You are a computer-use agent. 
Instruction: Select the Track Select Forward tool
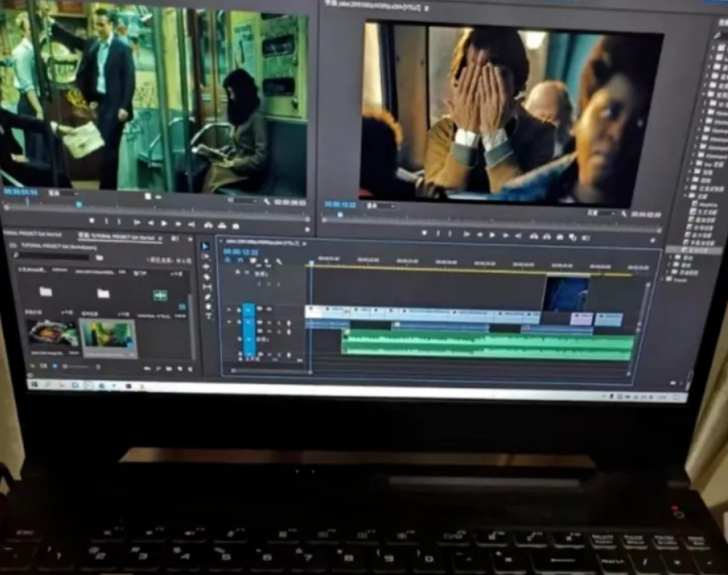206,256
